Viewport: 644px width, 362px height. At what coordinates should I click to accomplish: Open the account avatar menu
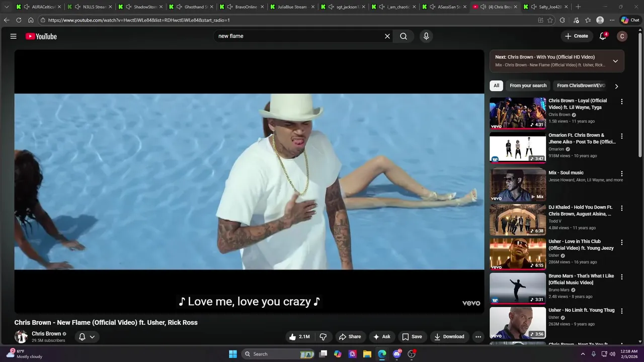622,36
